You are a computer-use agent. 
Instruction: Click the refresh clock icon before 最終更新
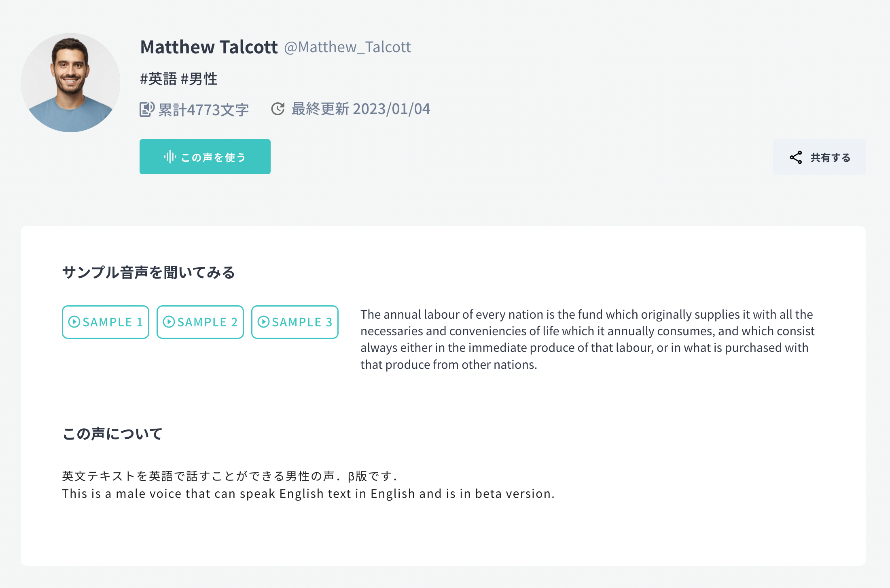pyautogui.click(x=278, y=109)
